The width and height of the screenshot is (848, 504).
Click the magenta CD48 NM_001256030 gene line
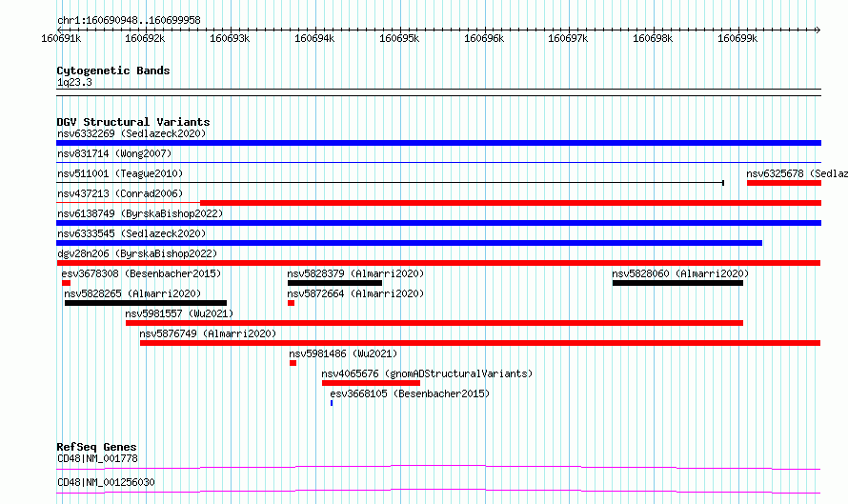coord(438,491)
